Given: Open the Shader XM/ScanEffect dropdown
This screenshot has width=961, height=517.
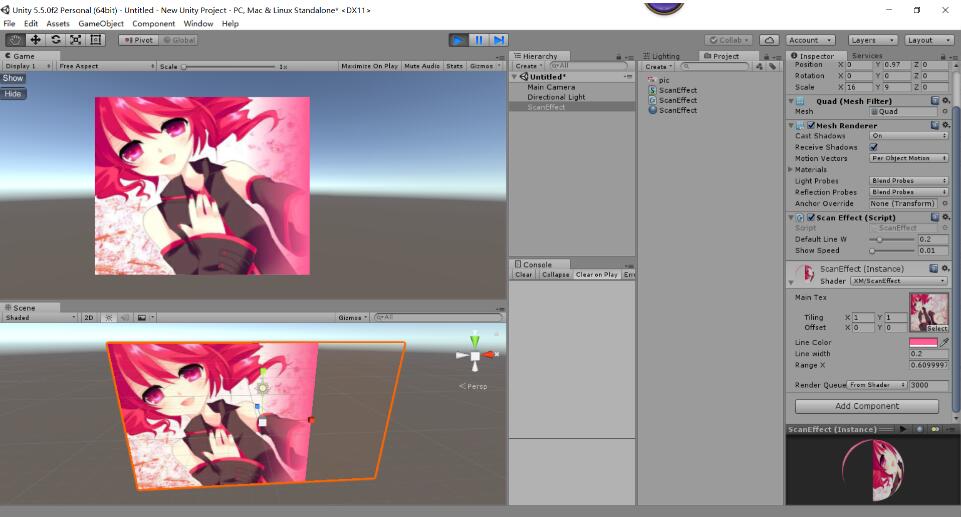Looking at the screenshot, I should [x=898, y=281].
